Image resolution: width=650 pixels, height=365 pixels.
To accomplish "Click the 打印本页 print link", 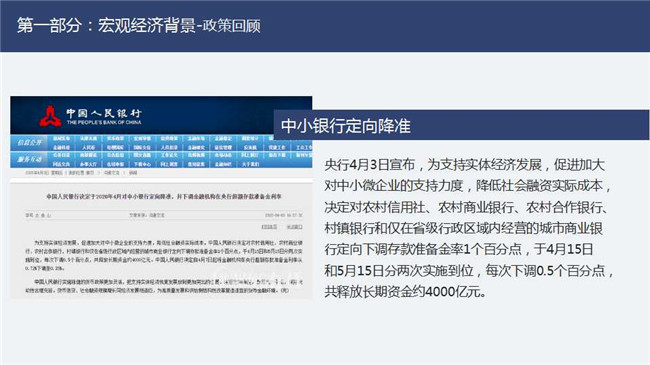I will coord(269,227).
